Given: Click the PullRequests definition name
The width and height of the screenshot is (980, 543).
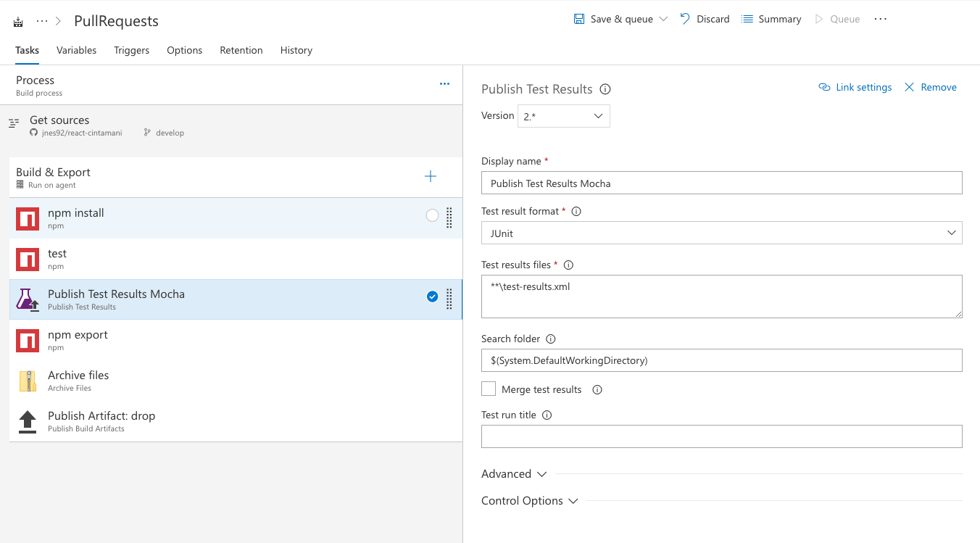Looking at the screenshot, I should coord(116,21).
